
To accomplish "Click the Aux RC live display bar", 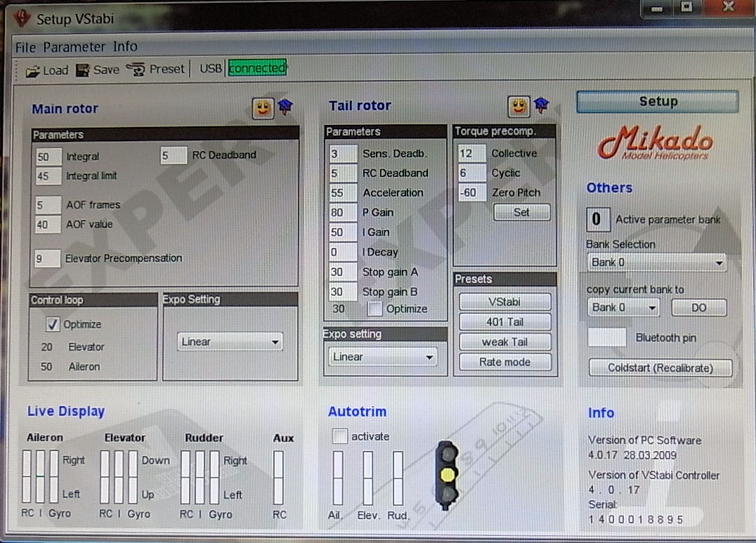I will click(x=278, y=478).
